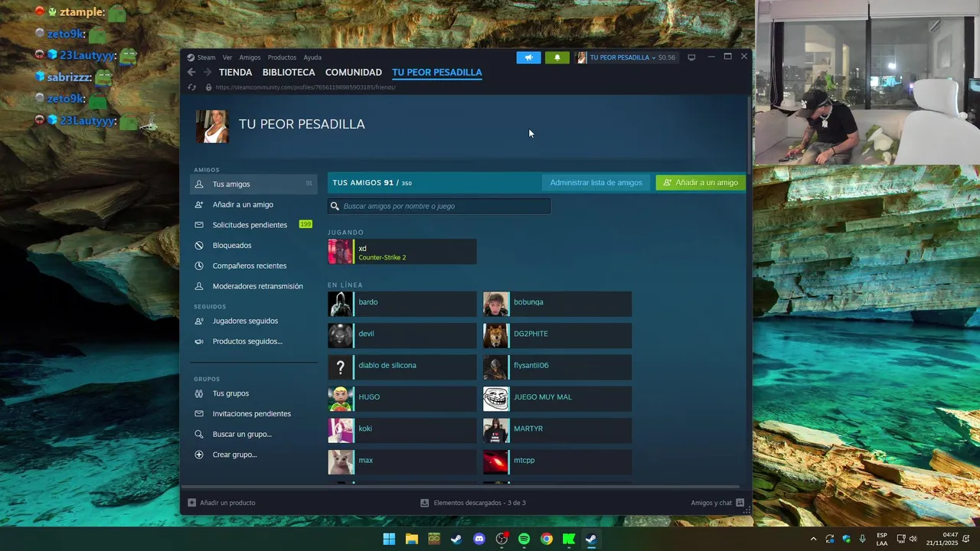980x551 pixels.
Task: Click the green Añadir un amigo button
Action: point(701,183)
